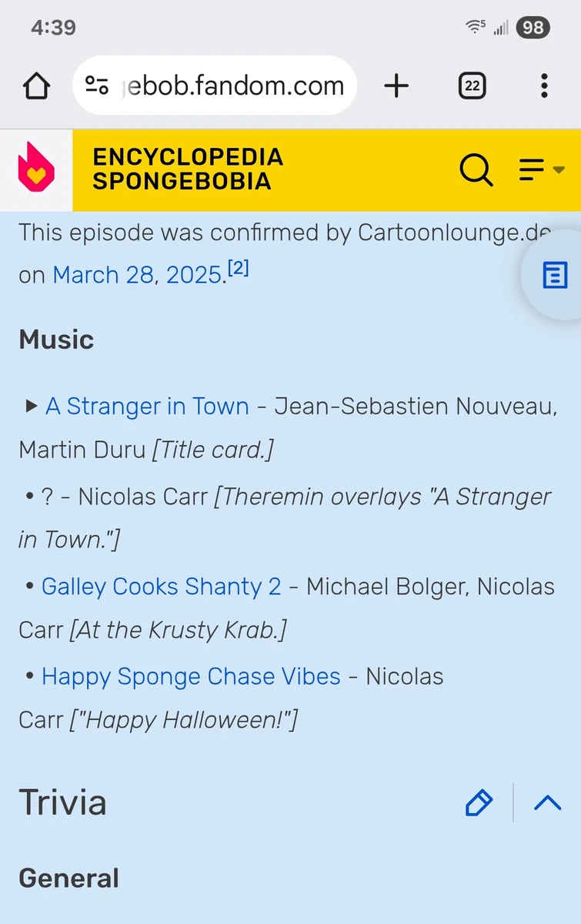Tap the Fandom flame heart logo
The height and width of the screenshot is (924, 581).
pos(36,169)
